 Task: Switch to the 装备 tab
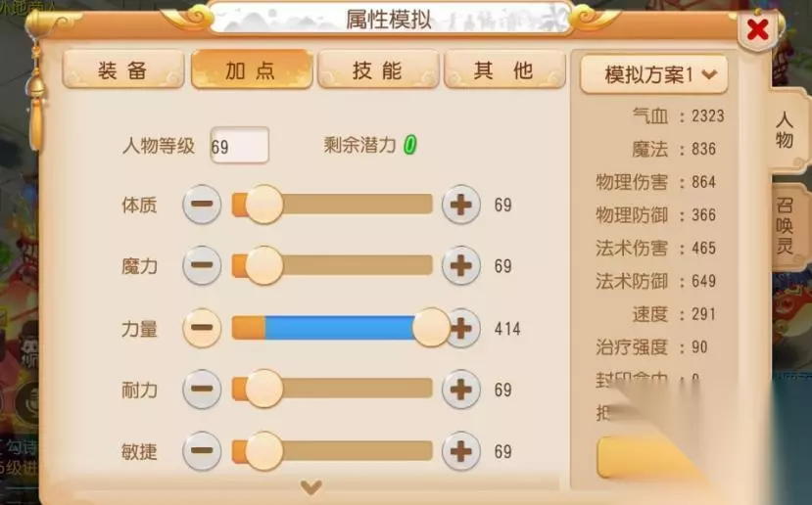(x=123, y=69)
